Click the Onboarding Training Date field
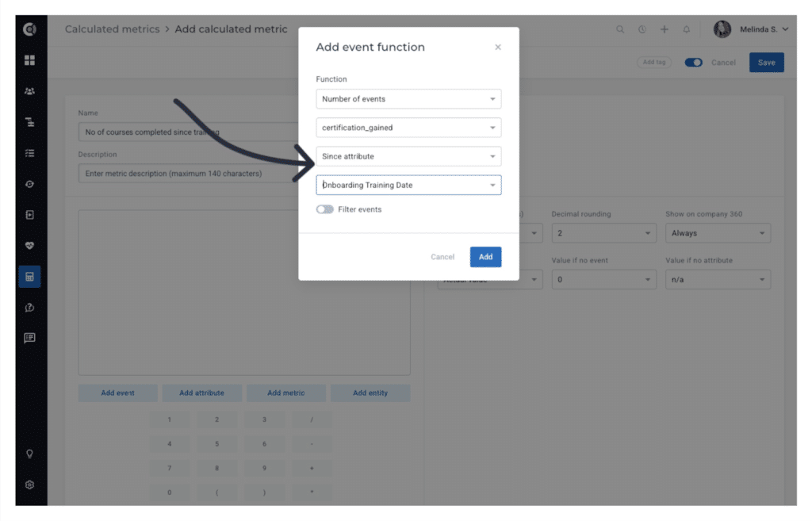The image size is (812, 521). pos(408,185)
